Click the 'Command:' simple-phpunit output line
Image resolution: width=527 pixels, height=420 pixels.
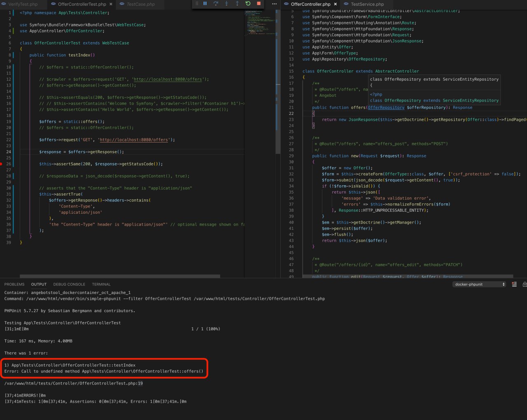[x=165, y=299]
